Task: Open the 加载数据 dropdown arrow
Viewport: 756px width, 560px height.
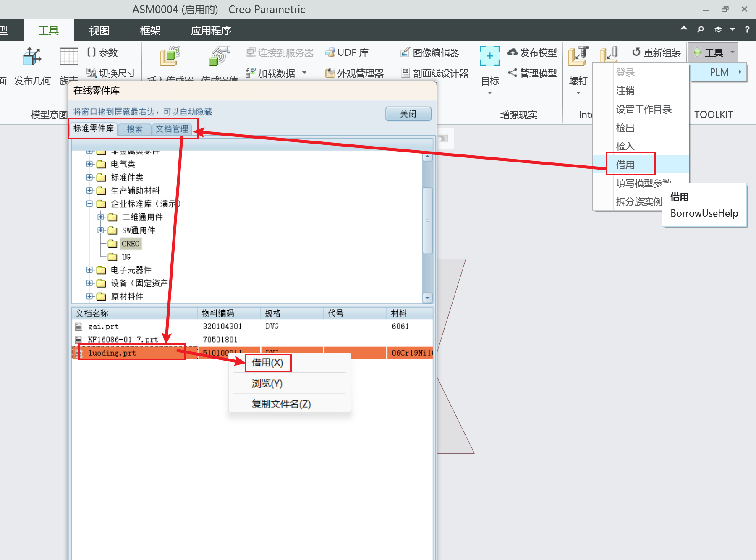Action: point(304,73)
